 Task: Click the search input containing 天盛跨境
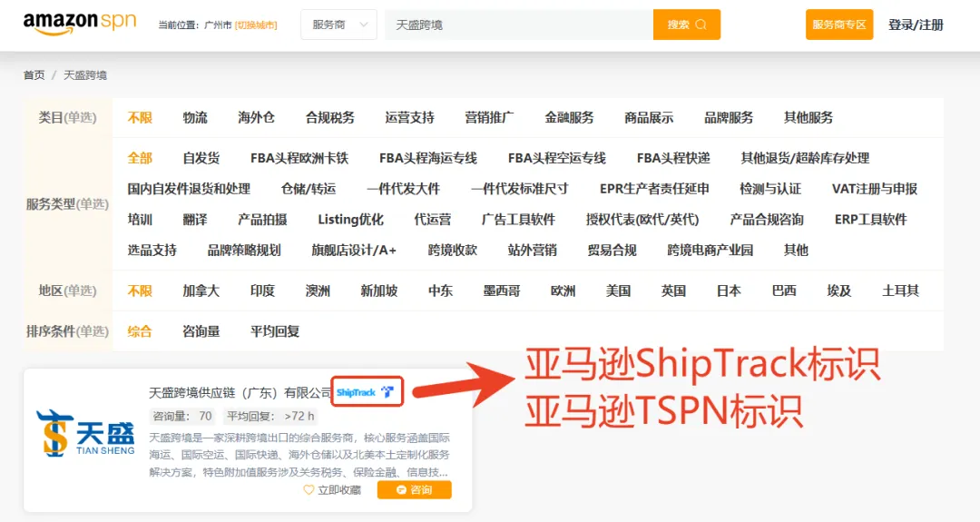tap(519, 25)
